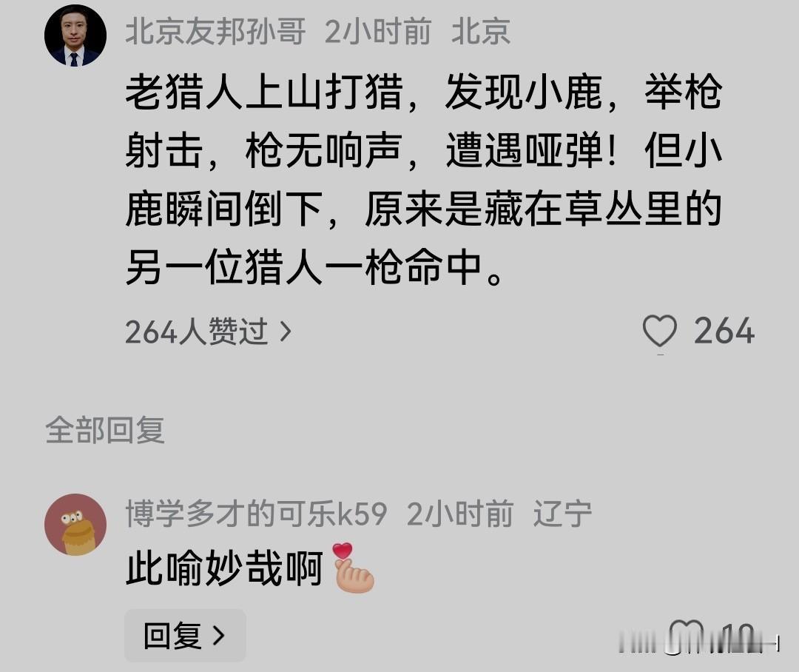Expand the 264人赞过 chevron arrow
The width and height of the screenshot is (799, 672).
coord(286,332)
